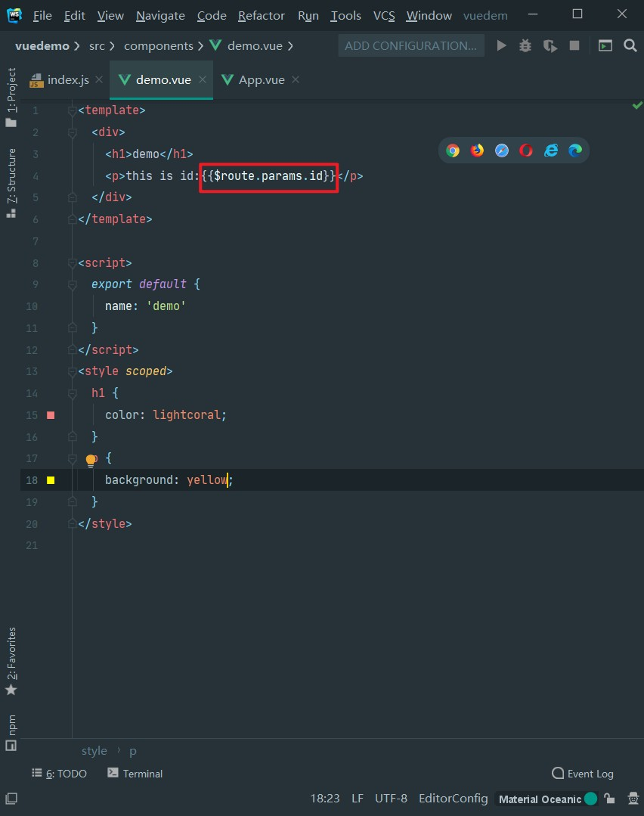Click the style breadcrumb at editor bottom

point(94,751)
